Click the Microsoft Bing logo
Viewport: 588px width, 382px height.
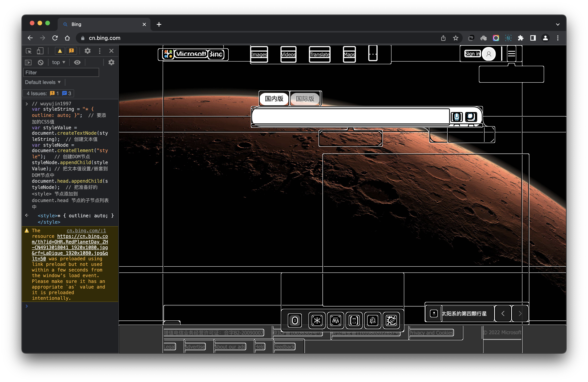193,54
